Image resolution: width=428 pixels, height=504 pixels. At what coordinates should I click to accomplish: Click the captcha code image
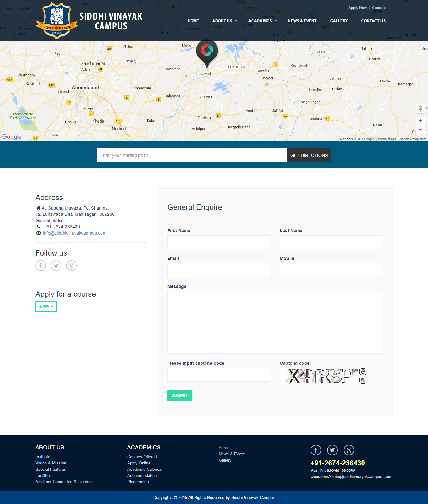[x=319, y=376]
